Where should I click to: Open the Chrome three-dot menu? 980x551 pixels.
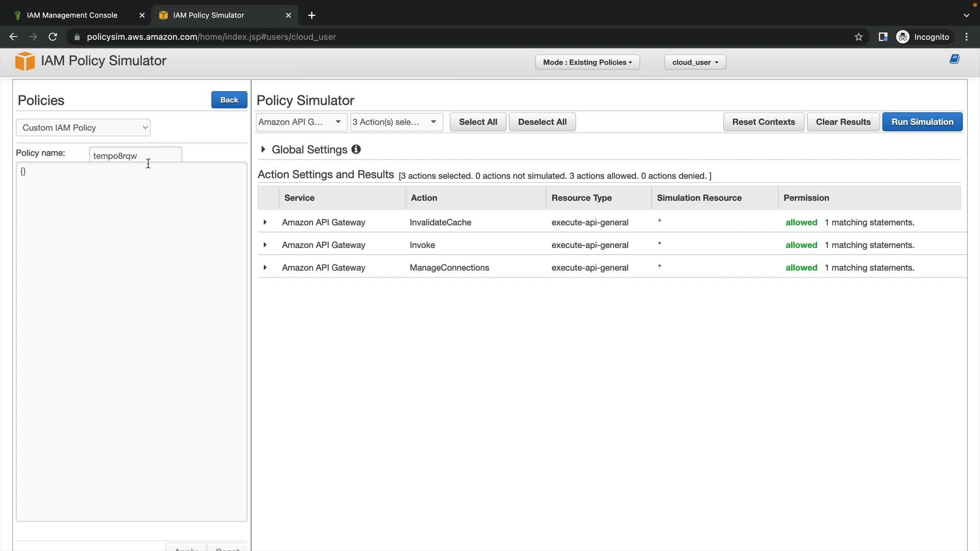tap(966, 37)
